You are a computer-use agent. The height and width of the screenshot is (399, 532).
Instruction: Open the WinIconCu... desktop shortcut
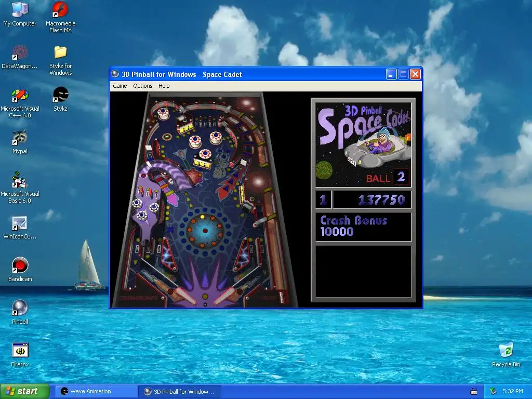[x=20, y=228]
